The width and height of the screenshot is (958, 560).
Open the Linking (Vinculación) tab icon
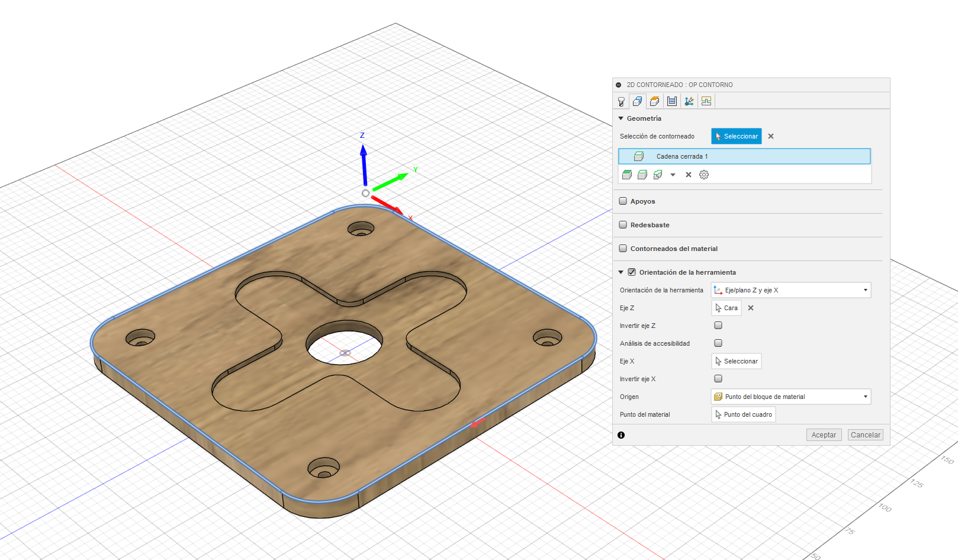tap(689, 101)
